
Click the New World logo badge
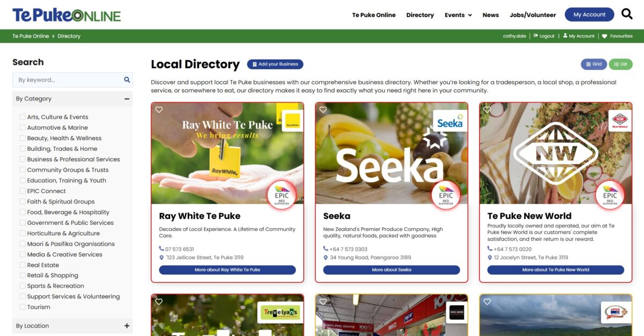(x=620, y=121)
